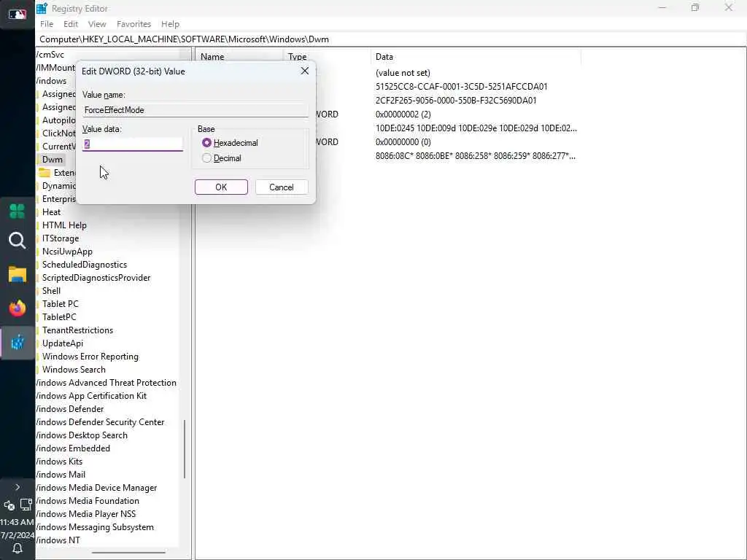Select the Windows Media Foundation key

tap(88, 501)
